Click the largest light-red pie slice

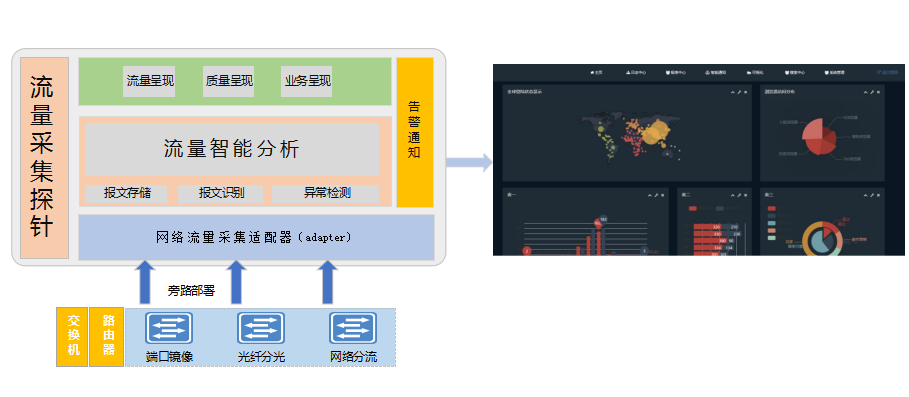812,130
